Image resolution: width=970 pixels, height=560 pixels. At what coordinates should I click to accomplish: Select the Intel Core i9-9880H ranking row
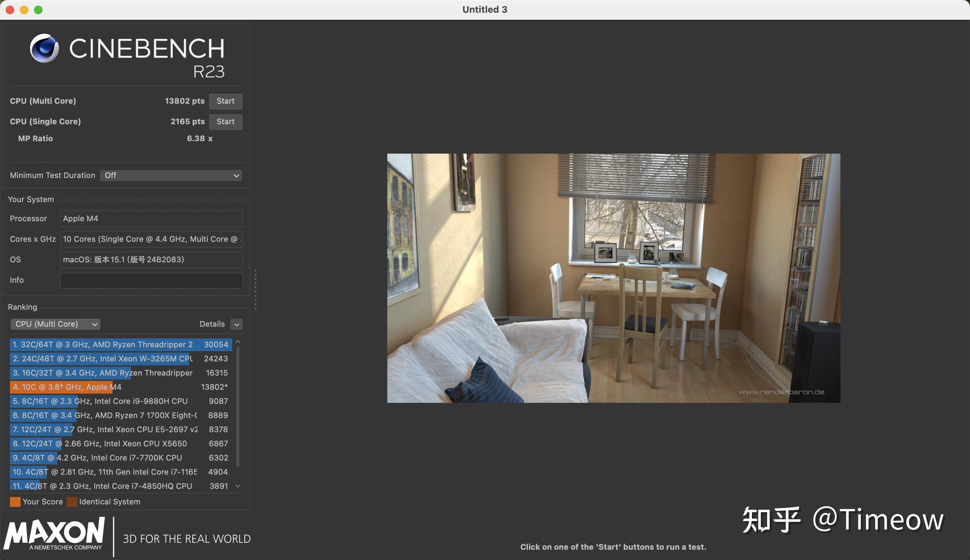tap(121, 401)
